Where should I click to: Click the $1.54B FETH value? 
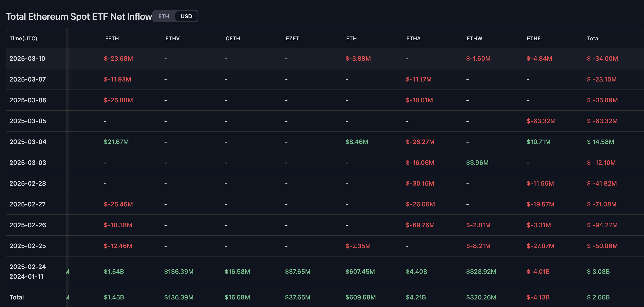(114, 272)
